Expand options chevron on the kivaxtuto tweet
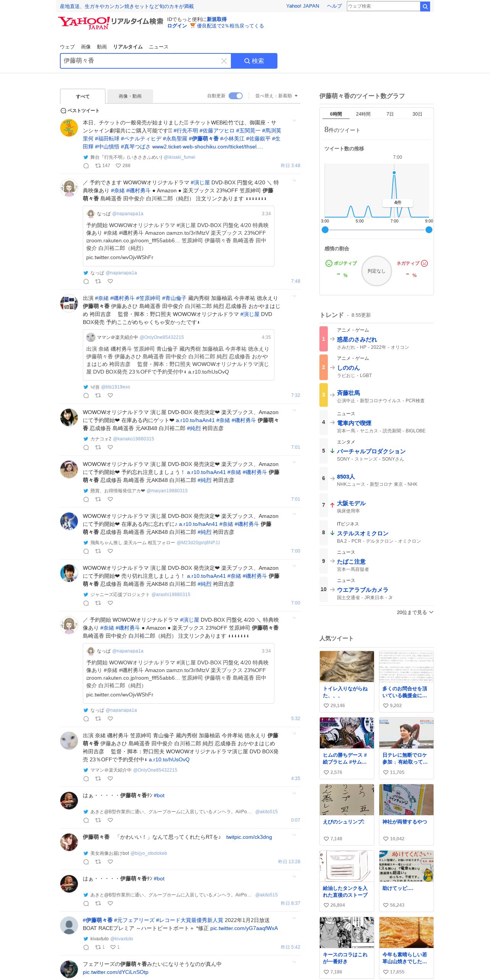490x980 pixels. [294, 919]
